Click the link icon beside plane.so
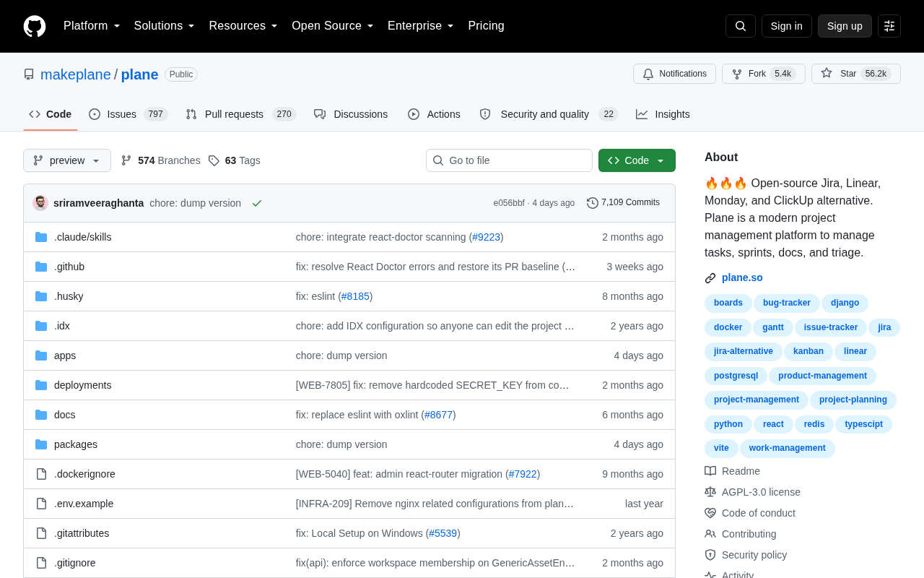Screen dimensions: 924x578 coord(710,278)
